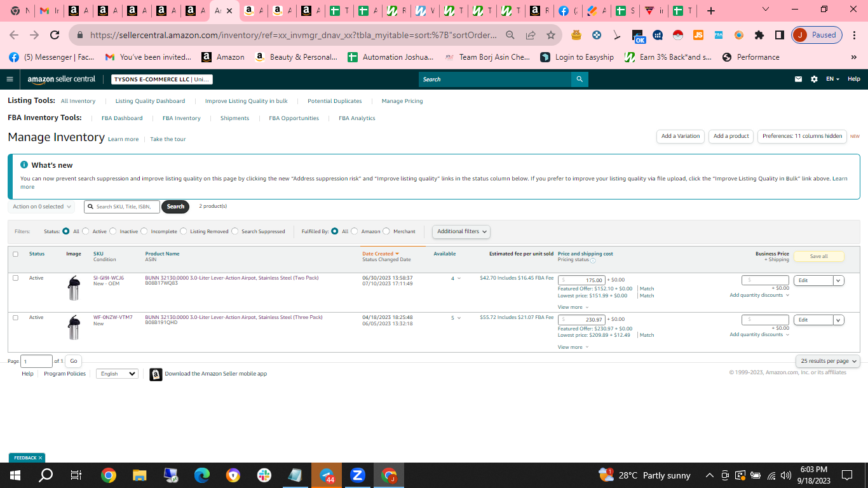Click the Search SKU, Title, ISBN field
The height and width of the screenshot is (488, 868).
point(122,207)
